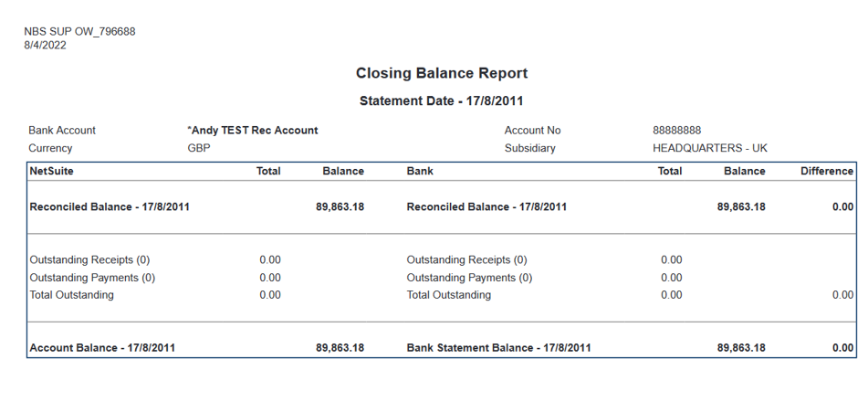Viewport: 868px width, 412px height.
Task: Select the Statement Date - 17/8/2011 subtitle
Action: 441,101
